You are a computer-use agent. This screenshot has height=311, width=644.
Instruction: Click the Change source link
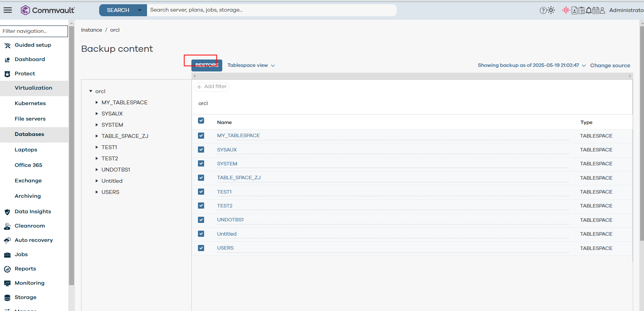click(x=610, y=66)
